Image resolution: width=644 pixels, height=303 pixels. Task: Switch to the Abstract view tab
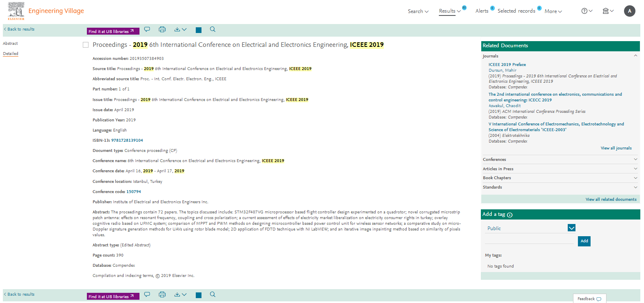[x=10, y=44]
